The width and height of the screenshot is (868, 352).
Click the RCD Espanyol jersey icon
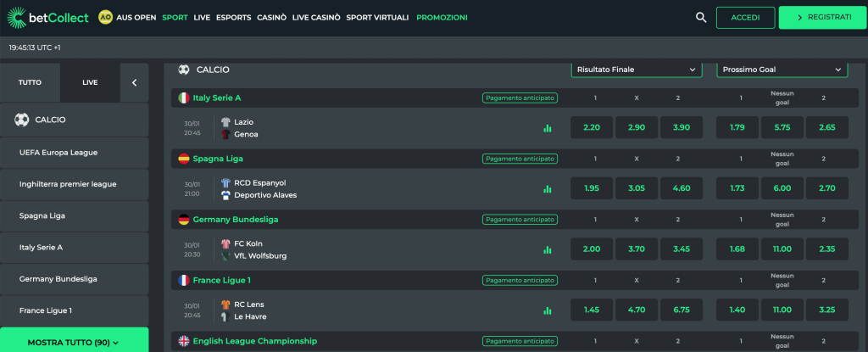coord(225,183)
